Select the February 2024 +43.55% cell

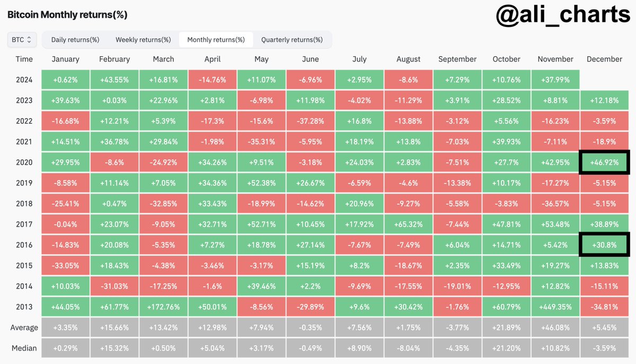click(x=114, y=80)
